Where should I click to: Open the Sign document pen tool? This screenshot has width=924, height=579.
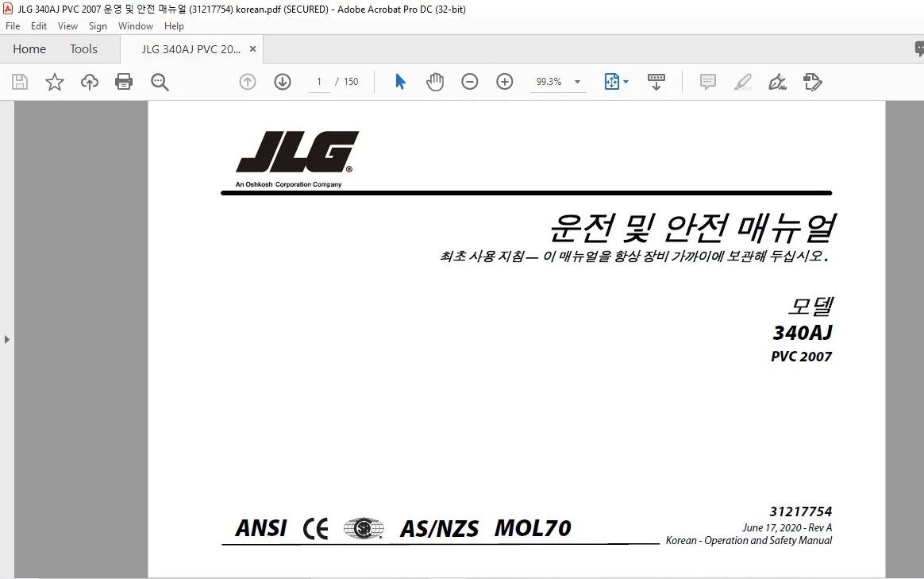tap(777, 82)
